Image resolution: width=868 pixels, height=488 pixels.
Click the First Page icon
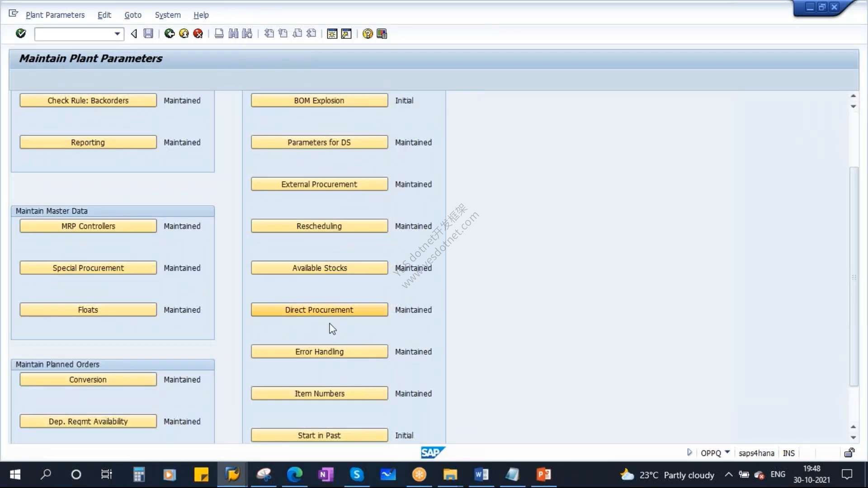(x=269, y=33)
